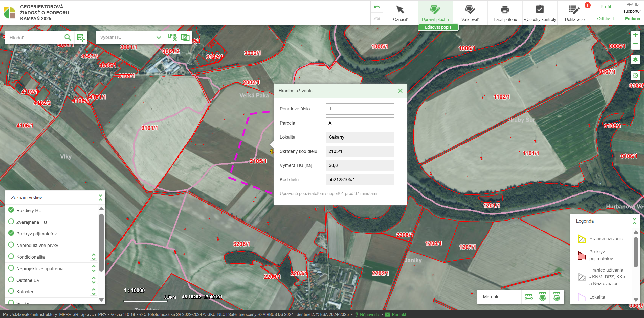Click the undo arrow icon

click(377, 7)
